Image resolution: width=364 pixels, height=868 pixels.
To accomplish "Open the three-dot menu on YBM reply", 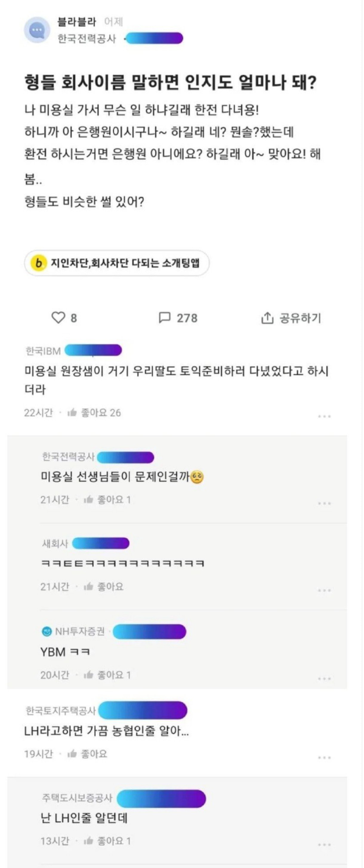I will (x=324, y=678).
